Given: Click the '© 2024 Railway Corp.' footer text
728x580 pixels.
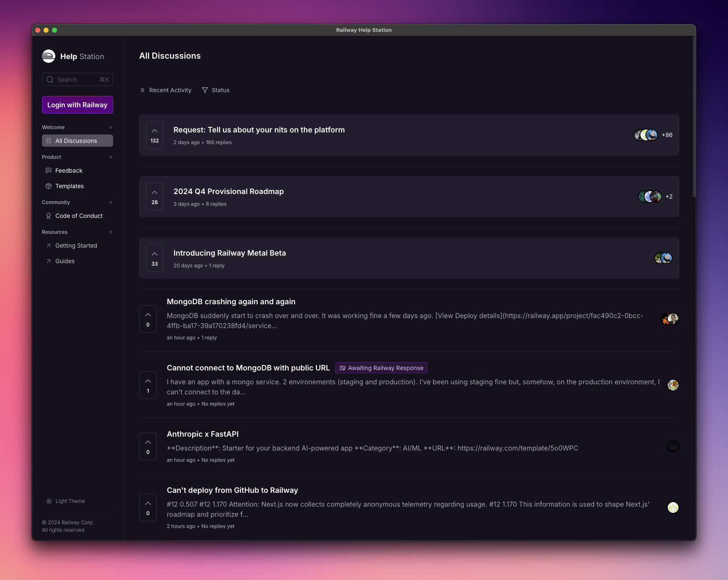Looking at the screenshot, I should pyautogui.click(x=68, y=523).
